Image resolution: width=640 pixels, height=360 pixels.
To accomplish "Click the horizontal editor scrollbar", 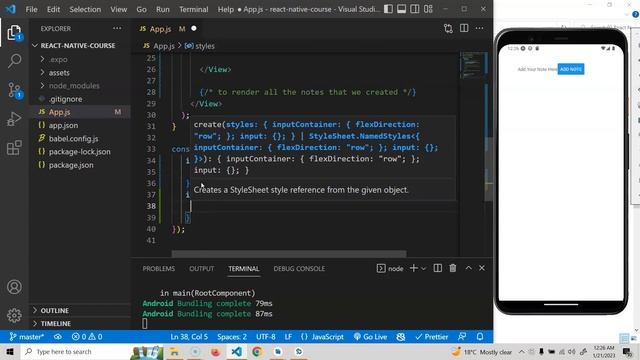I will coord(289,254).
